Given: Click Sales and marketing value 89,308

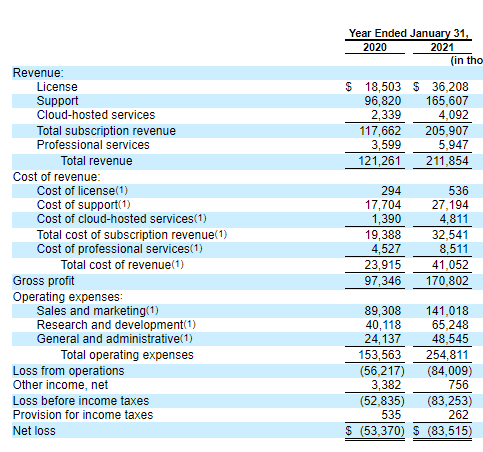Looking at the screenshot, I should [x=383, y=311].
